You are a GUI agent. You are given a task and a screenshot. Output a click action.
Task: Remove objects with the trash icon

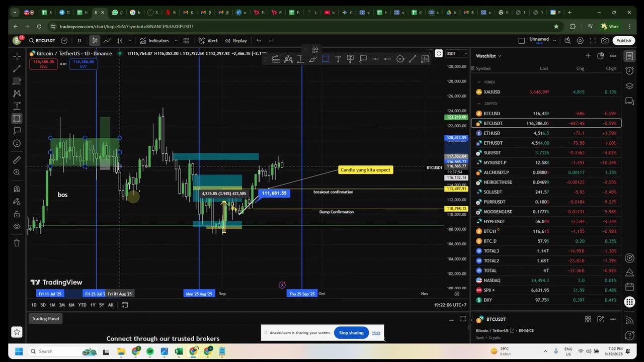(17, 243)
